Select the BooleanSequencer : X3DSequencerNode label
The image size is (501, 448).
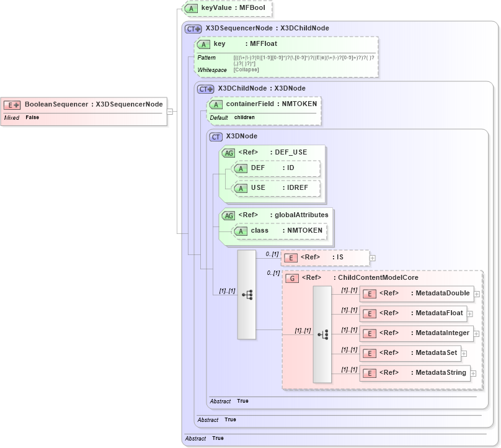(94, 104)
